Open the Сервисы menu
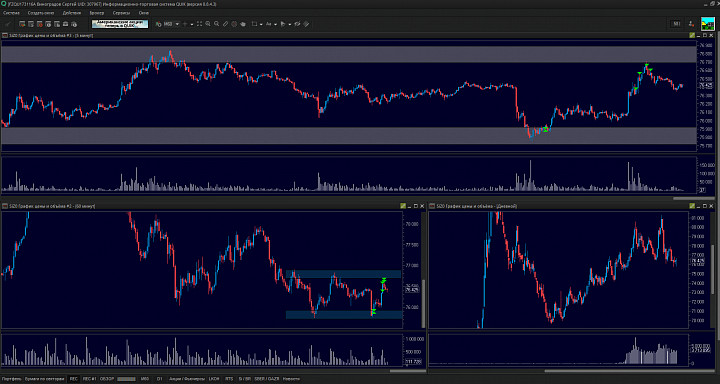This screenshot has height=384, width=720. (121, 13)
